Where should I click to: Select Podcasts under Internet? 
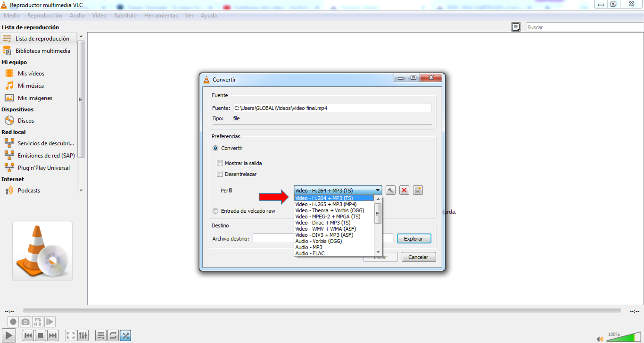(29, 190)
